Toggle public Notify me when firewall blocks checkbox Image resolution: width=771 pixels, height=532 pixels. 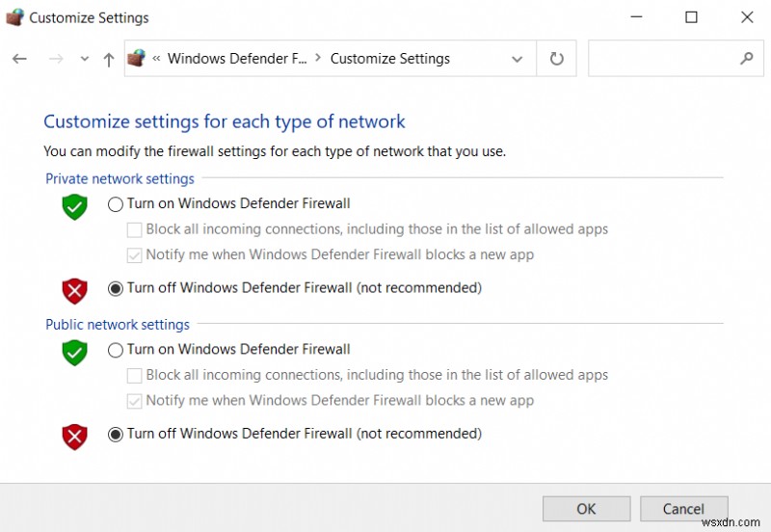[x=135, y=401]
